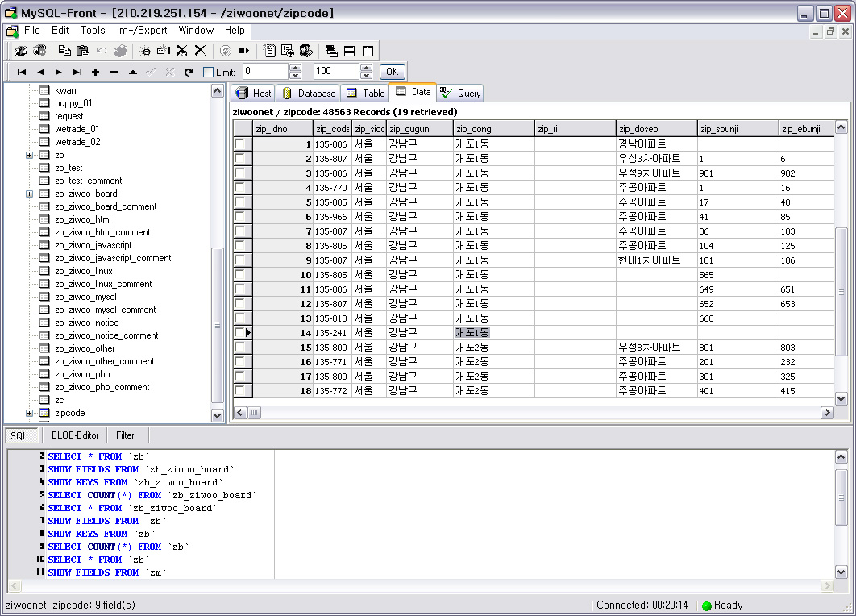Insert a new record with the plus icon

(x=96, y=72)
